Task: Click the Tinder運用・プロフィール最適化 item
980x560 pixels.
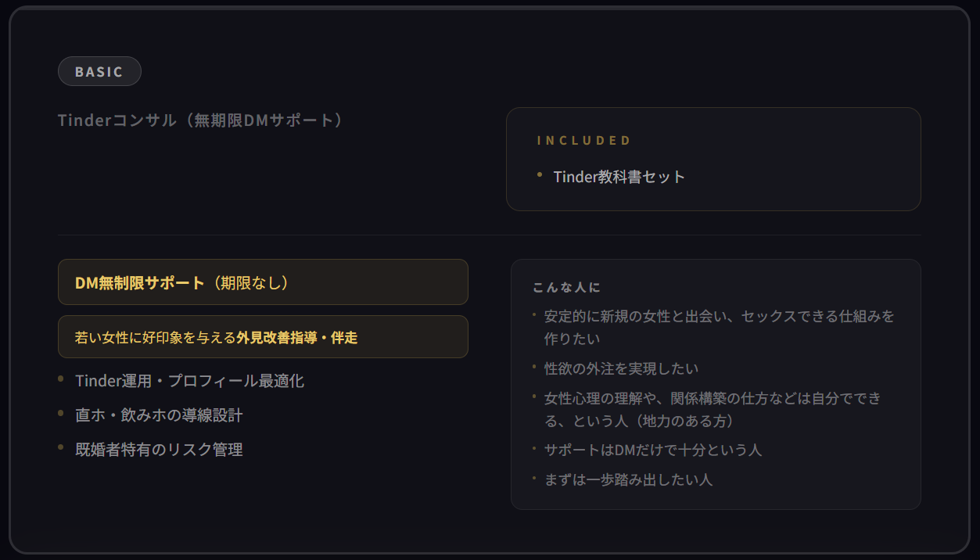Action: click(189, 381)
